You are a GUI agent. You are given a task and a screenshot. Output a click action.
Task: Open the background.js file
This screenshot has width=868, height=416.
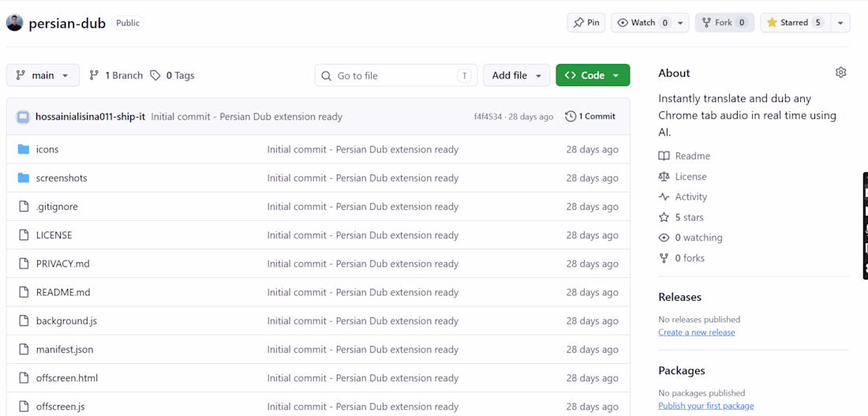pos(67,320)
